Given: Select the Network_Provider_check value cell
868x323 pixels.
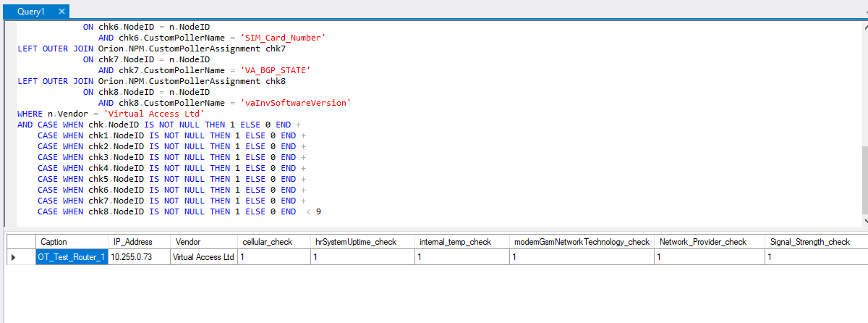Looking at the screenshot, I should [x=709, y=256].
